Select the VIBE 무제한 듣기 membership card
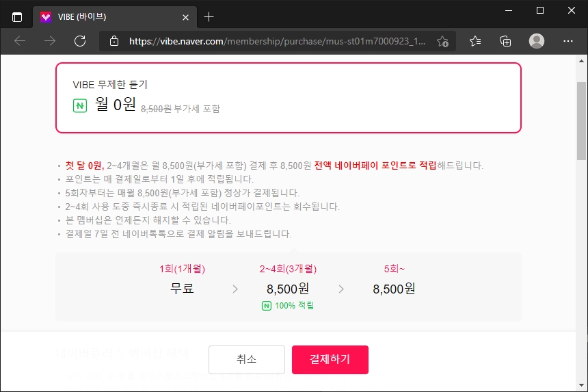The width and height of the screenshot is (588, 392). [x=289, y=98]
